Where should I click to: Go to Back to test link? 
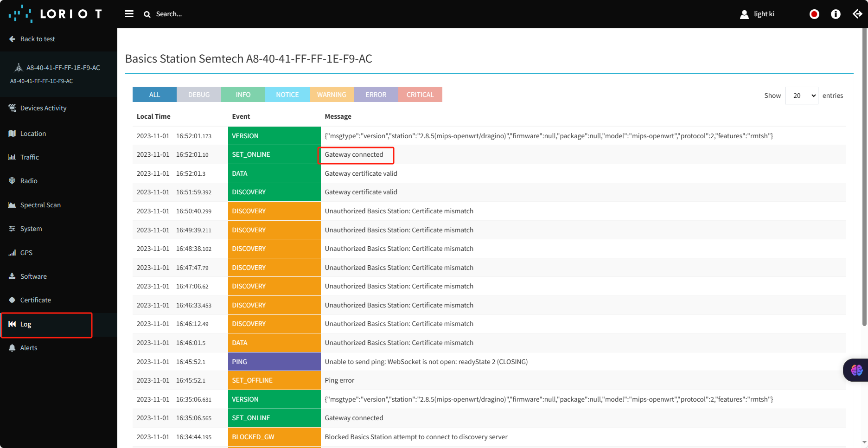pos(38,39)
